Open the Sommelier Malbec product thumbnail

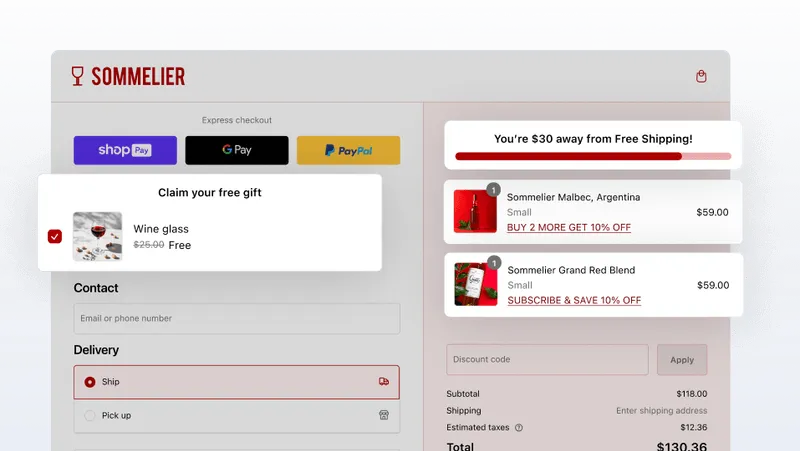(475, 211)
